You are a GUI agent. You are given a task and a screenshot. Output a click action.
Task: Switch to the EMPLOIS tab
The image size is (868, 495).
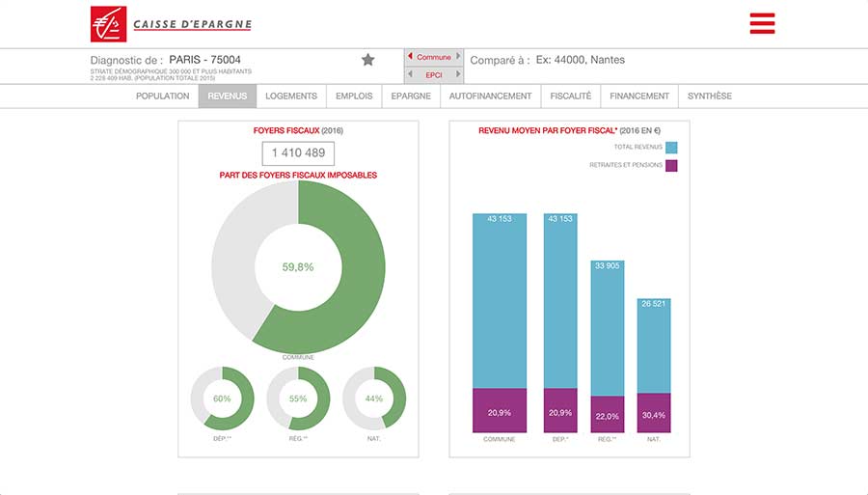354,96
